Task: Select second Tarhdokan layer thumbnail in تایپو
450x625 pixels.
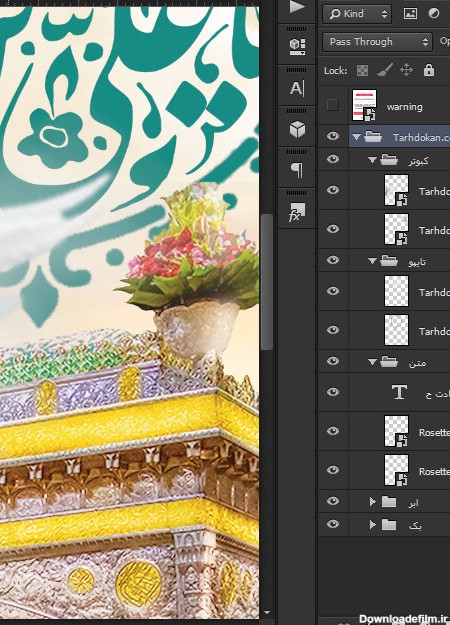Action: click(396, 330)
